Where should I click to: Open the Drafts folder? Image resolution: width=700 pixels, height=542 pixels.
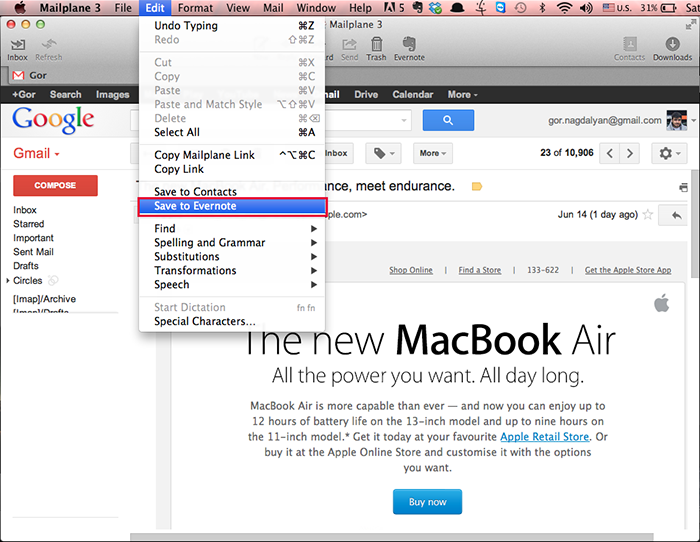click(26, 266)
